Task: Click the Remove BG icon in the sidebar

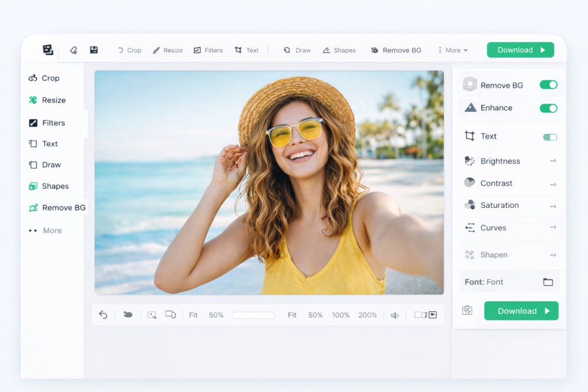Action: (33, 207)
